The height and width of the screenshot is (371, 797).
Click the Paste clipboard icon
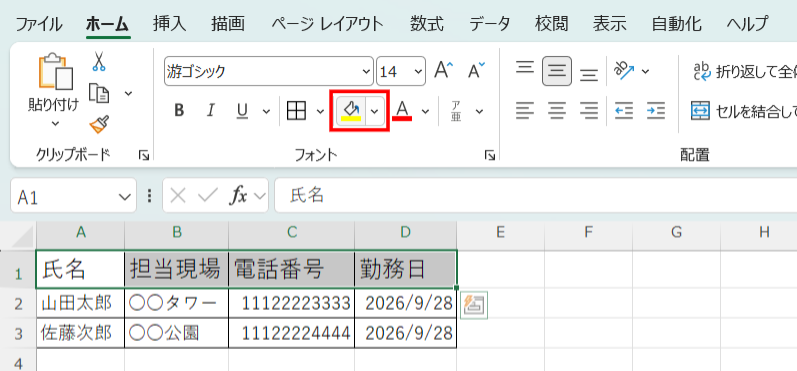tap(55, 72)
